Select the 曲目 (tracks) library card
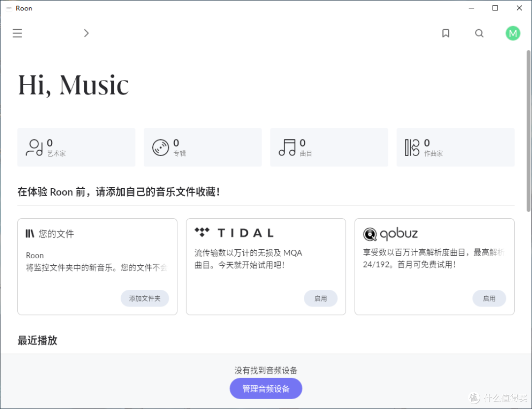The height and width of the screenshot is (409, 532). (329, 147)
